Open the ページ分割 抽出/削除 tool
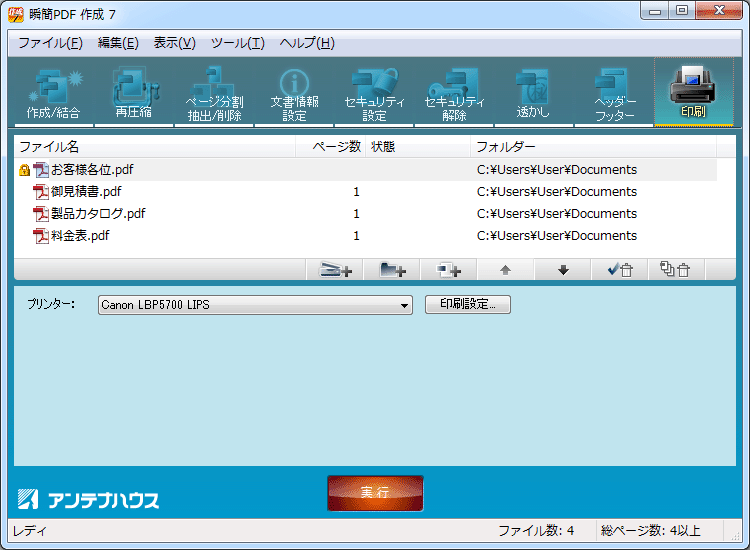 pyautogui.click(x=213, y=94)
